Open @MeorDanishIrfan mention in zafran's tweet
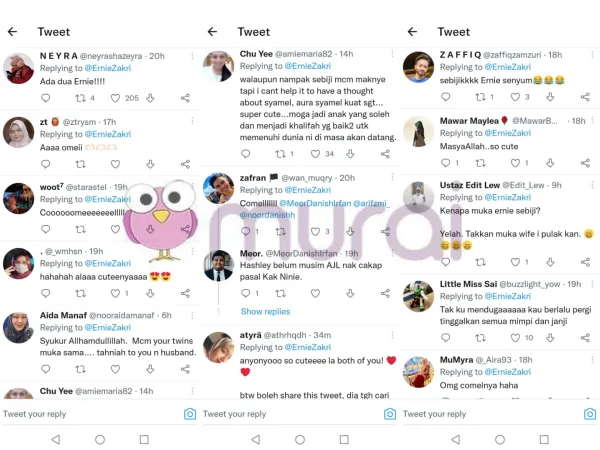 [315, 204]
